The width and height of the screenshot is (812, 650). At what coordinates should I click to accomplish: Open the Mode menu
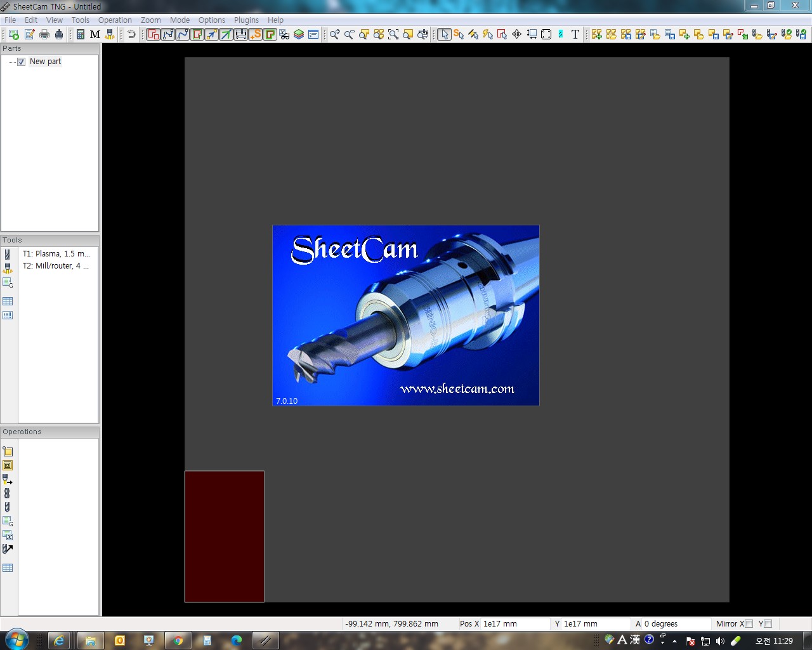180,20
